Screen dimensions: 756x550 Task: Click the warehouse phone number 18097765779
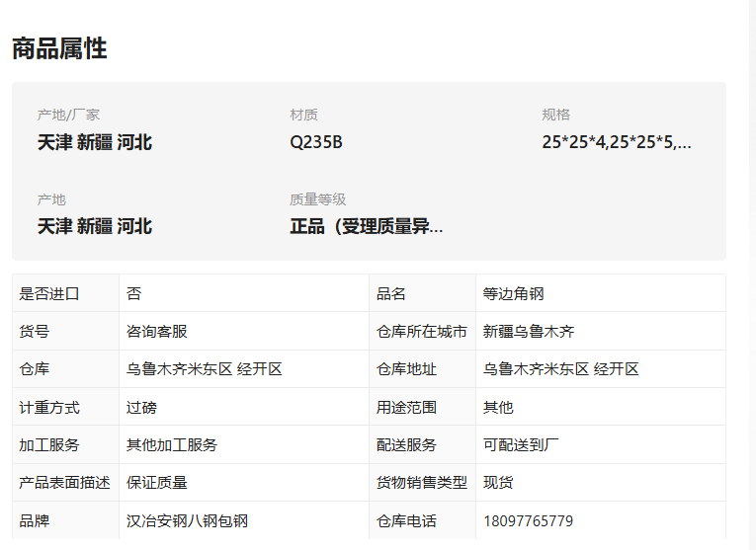click(x=528, y=520)
